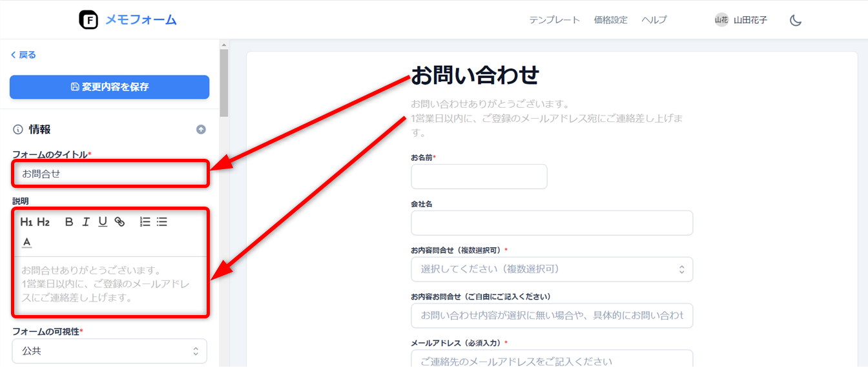This screenshot has width=868, height=368.
Task: Open the テンプレート menu
Action: tap(554, 20)
